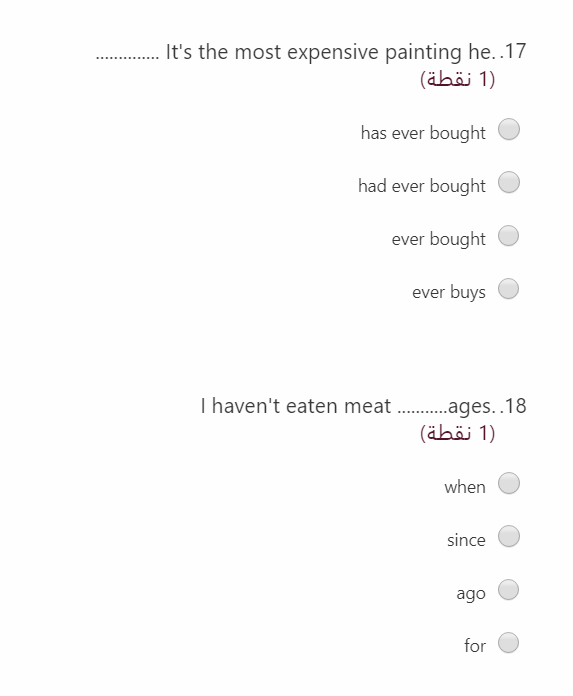The image size is (573, 696).
Task: Select the 'had ever bought' radio button
Action: point(509,182)
